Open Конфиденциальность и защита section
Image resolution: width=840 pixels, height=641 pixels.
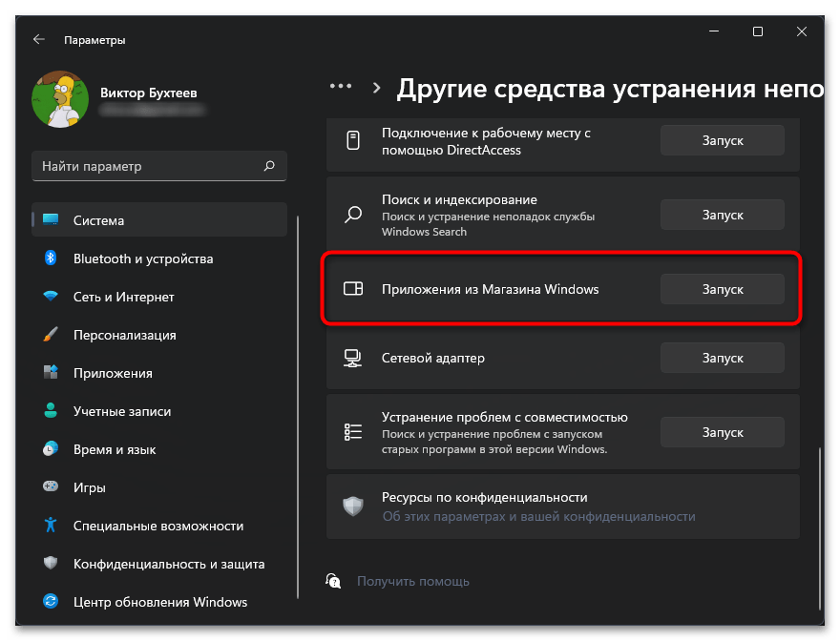[x=159, y=564]
